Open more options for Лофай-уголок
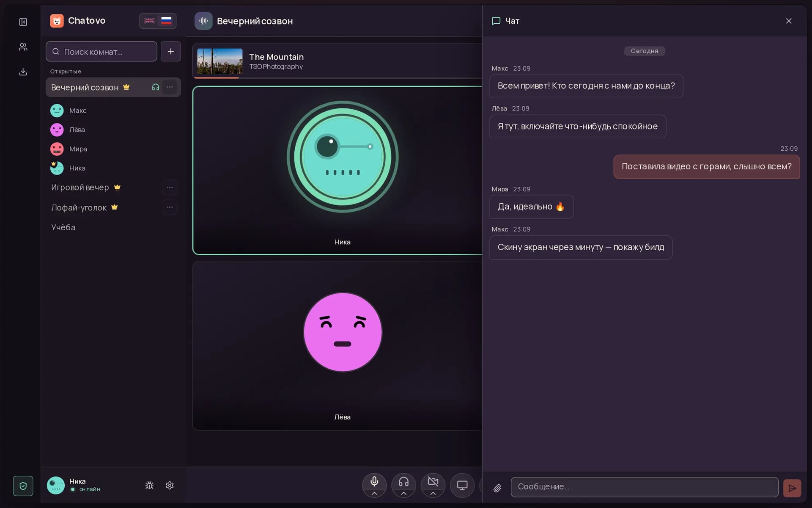The height and width of the screenshot is (508, 812). (170, 207)
